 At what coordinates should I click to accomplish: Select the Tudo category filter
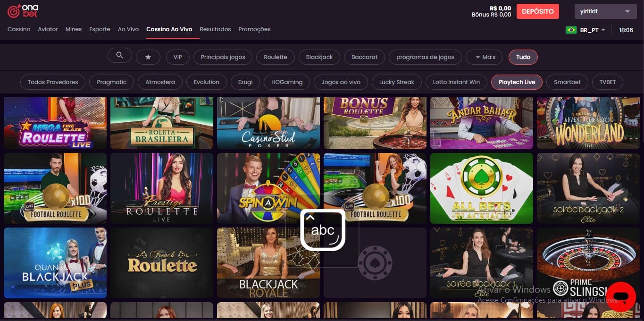523,57
